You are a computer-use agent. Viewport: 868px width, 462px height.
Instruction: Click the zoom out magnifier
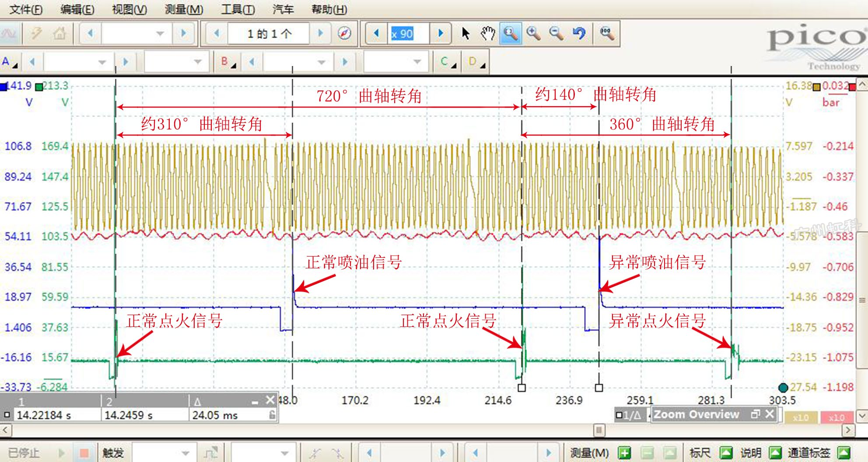pyautogui.click(x=556, y=33)
